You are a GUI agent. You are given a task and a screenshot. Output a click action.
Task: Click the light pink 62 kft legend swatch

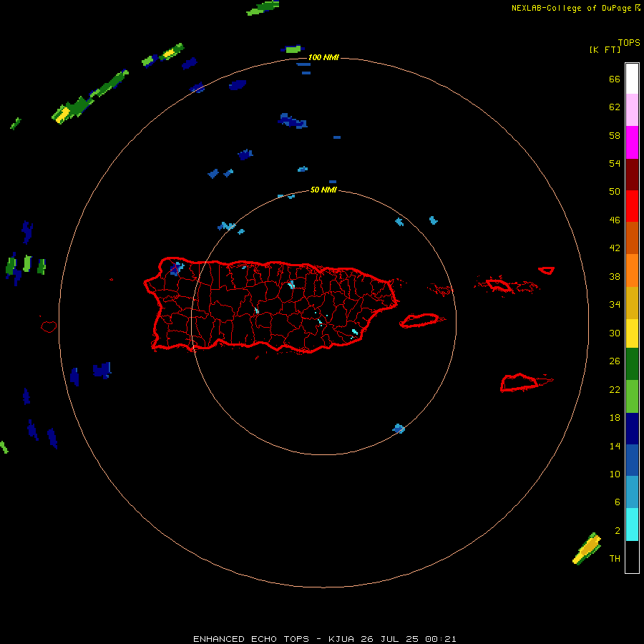[632, 110]
